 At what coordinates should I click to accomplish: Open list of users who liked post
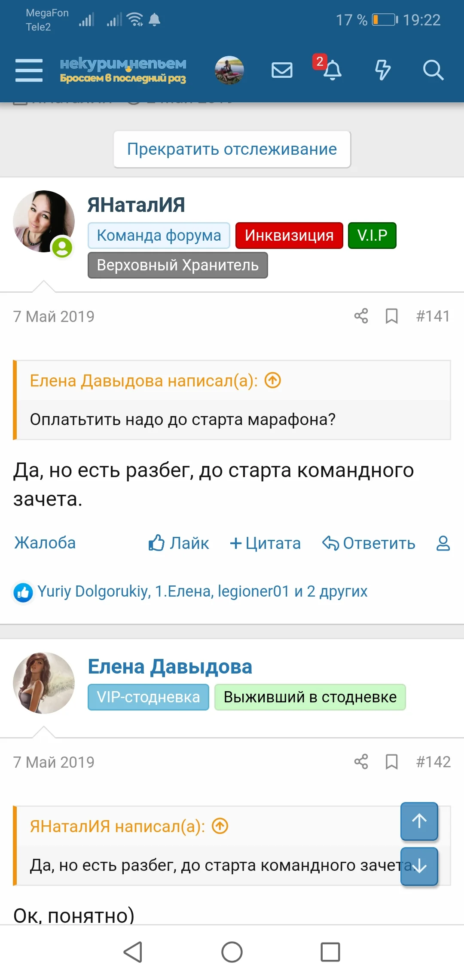202,591
